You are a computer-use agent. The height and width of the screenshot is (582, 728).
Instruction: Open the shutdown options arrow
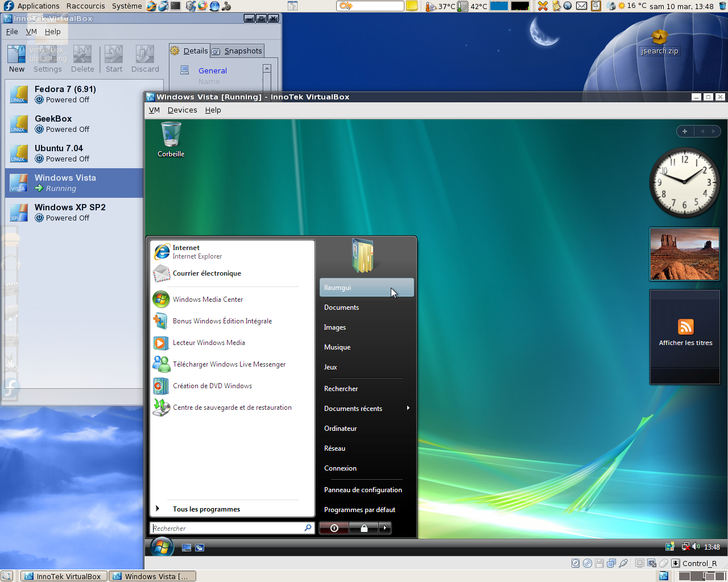pos(385,528)
